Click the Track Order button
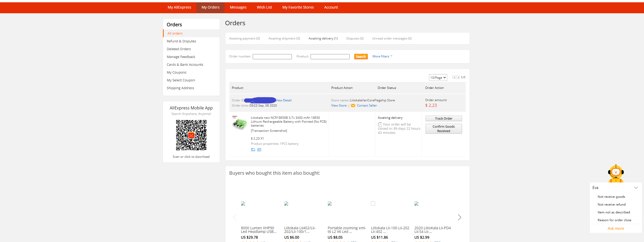 coord(444,119)
